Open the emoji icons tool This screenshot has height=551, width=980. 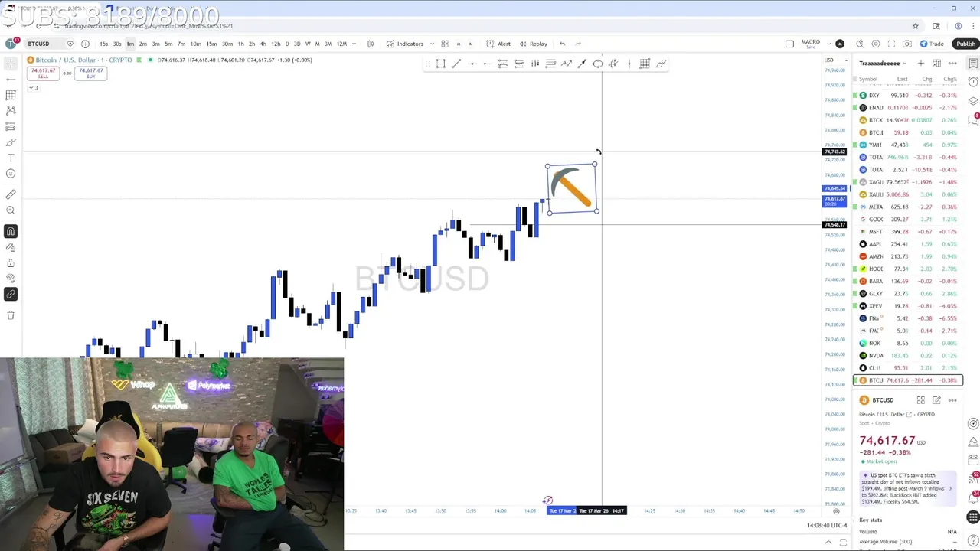tap(11, 173)
